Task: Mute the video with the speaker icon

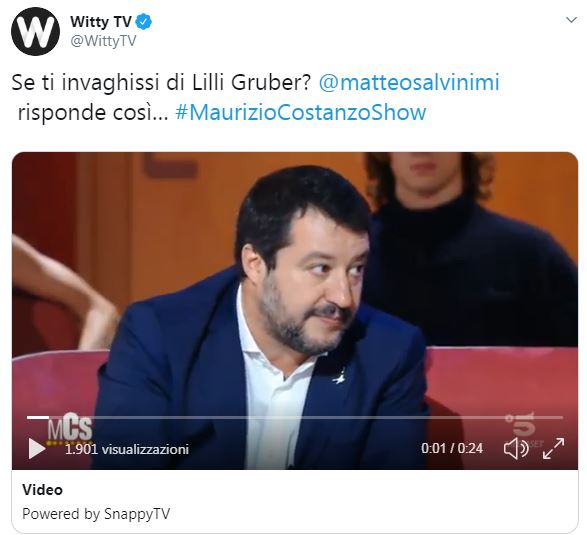Action: (515, 448)
